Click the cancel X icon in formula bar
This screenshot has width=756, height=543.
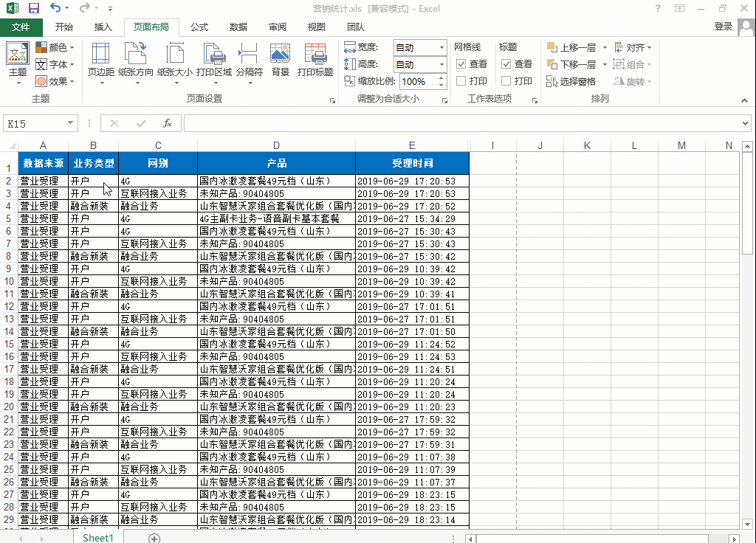coord(114,123)
